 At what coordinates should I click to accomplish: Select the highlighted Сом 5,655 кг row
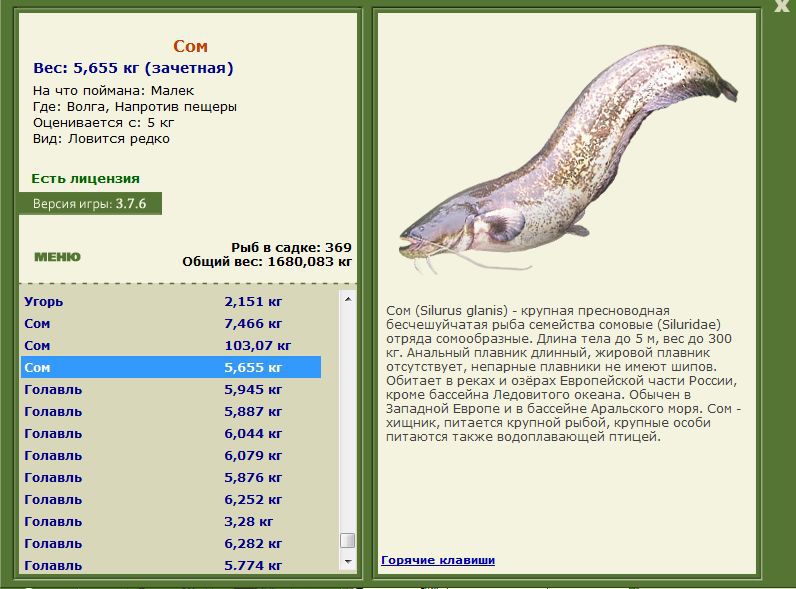click(x=171, y=367)
